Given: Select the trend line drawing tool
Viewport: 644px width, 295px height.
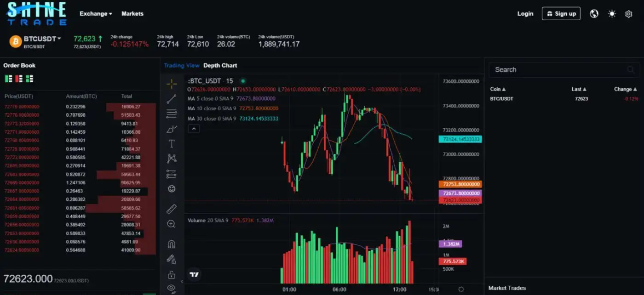Looking at the screenshot, I should (172, 98).
